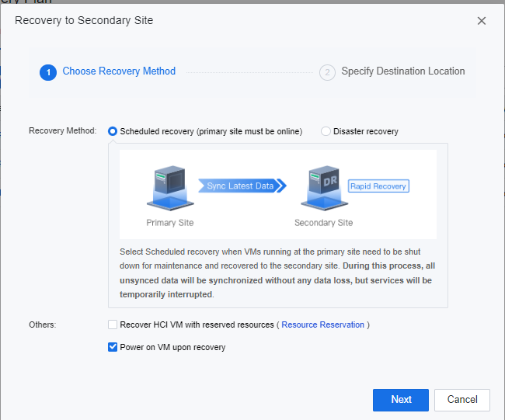Click the Rapid Recovery label box
Viewport: 505px width, 420px height.
378,186
